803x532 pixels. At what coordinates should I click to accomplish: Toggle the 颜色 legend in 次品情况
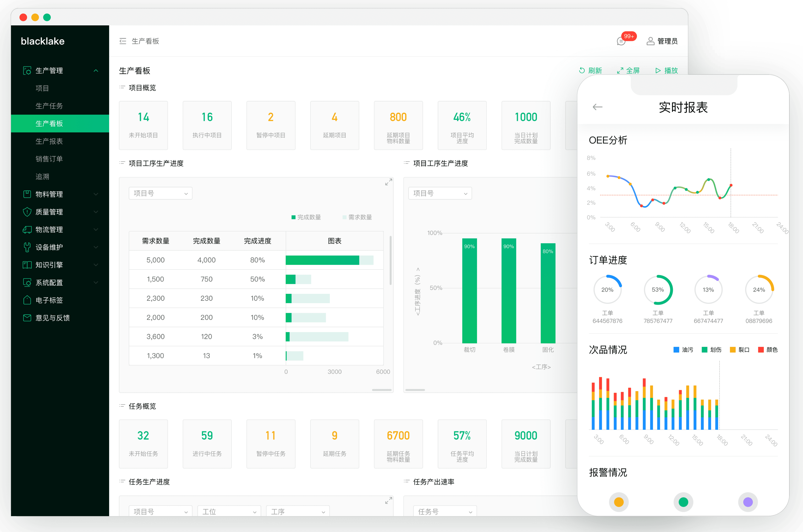click(x=768, y=349)
